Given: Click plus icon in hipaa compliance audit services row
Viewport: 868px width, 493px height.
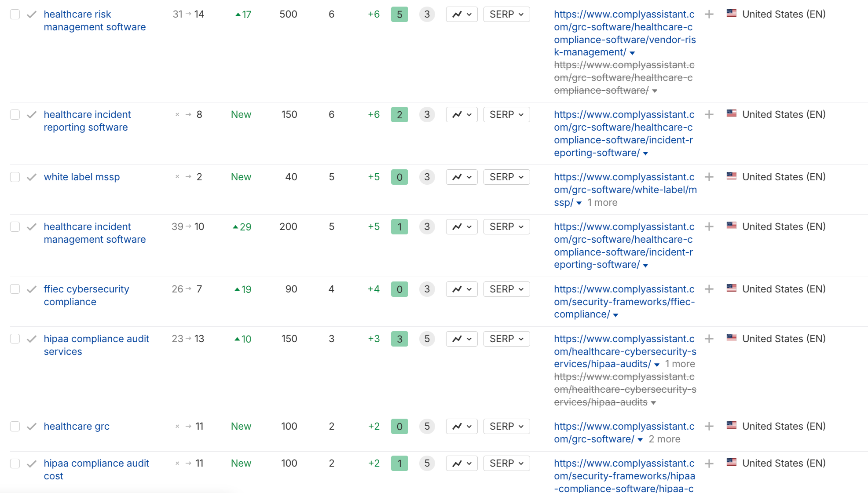Looking at the screenshot, I should pyautogui.click(x=709, y=339).
